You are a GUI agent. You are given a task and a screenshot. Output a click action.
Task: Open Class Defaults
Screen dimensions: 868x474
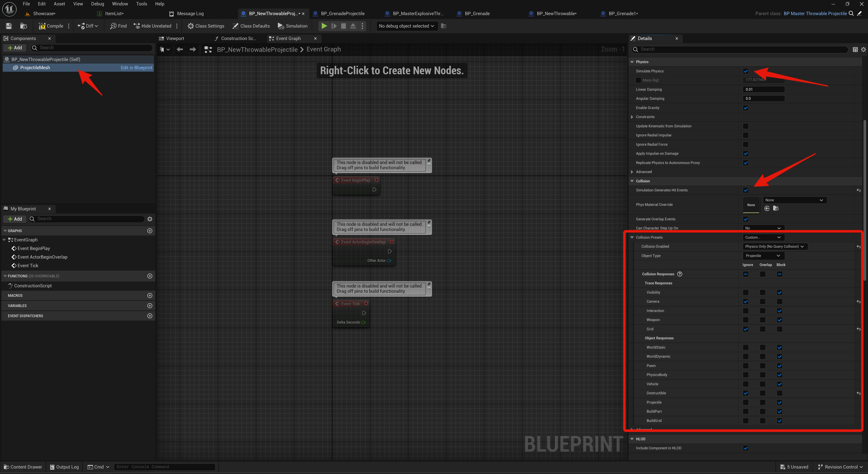(251, 26)
